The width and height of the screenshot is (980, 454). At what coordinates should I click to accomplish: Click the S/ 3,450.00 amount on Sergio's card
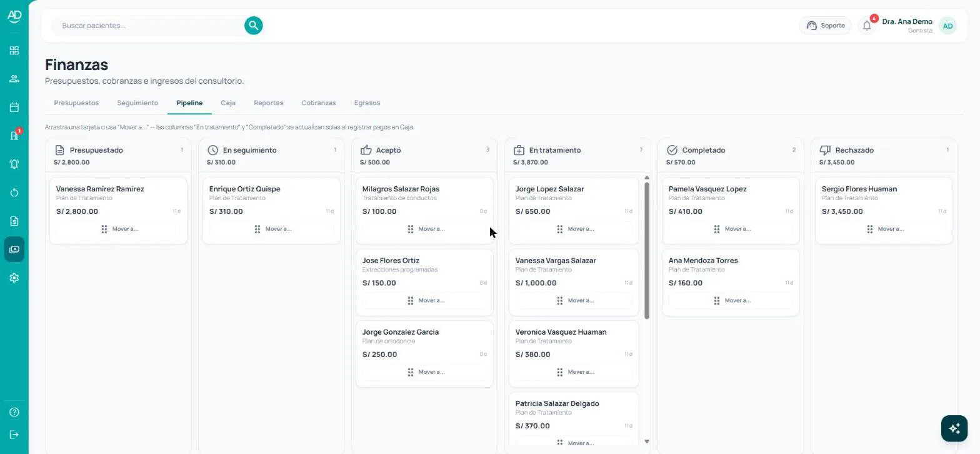pos(842,211)
